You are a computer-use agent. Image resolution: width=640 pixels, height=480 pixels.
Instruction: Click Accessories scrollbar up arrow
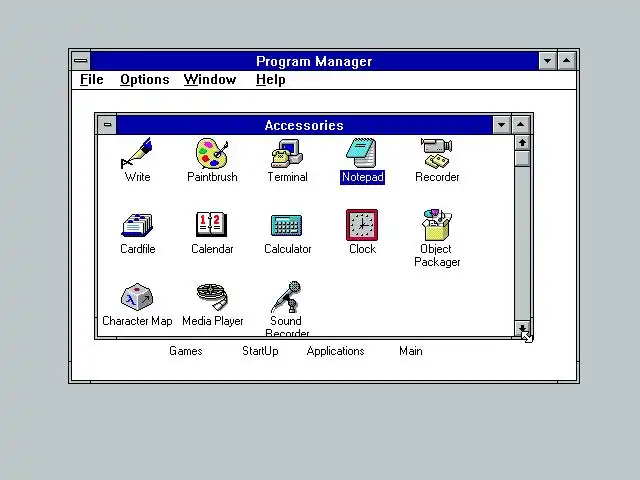point(522,143)
